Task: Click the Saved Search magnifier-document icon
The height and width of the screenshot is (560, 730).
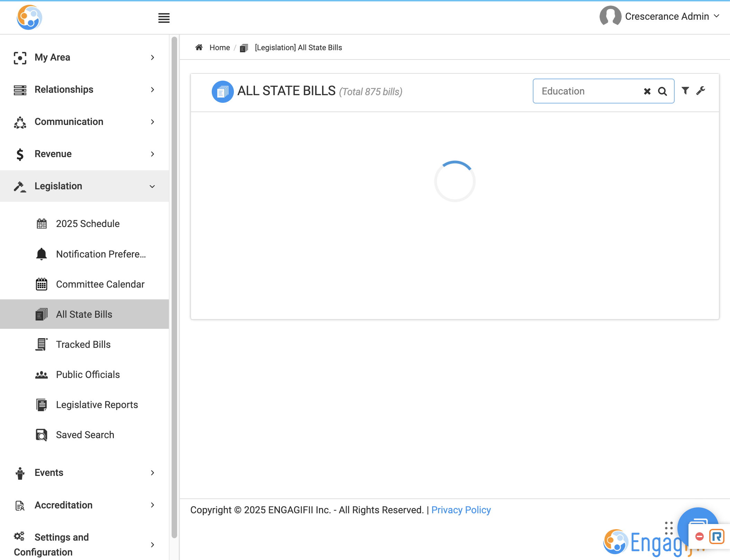Action: pos(42,435)
